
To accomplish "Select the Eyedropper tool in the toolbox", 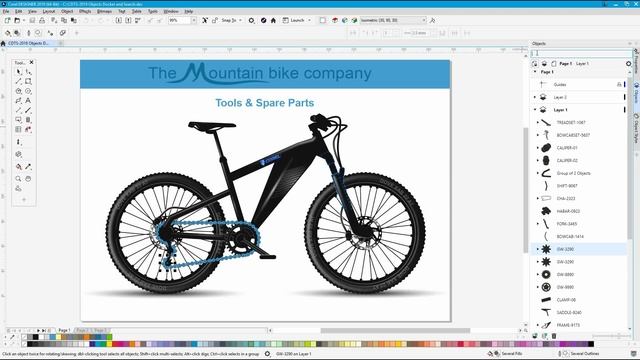I will 28,167.
